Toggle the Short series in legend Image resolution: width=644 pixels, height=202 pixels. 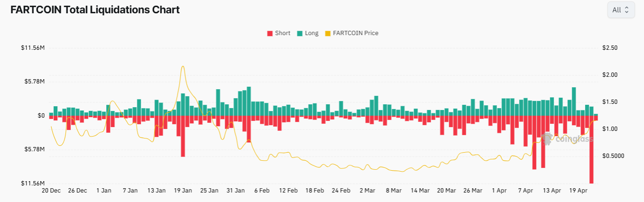coord(279,33)
